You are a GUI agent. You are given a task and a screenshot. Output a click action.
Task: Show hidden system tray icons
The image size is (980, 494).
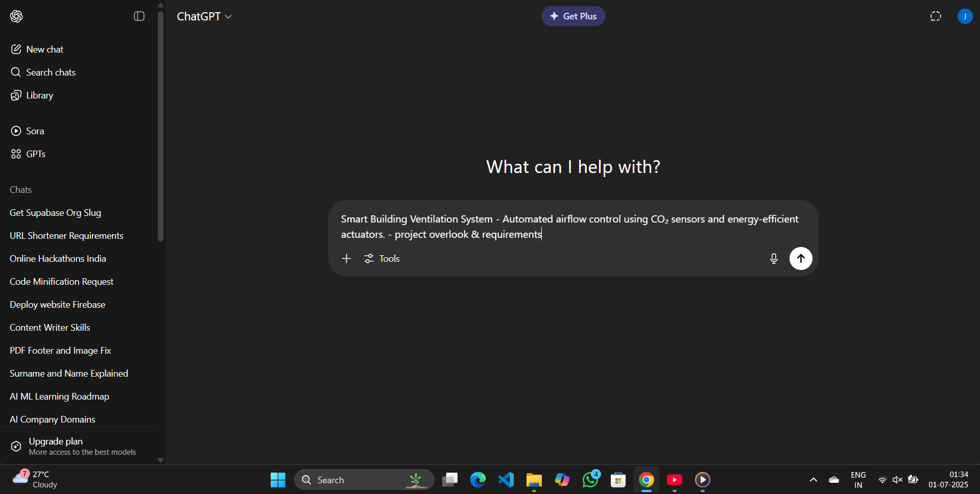pyautogui.click(x=814, y=480)
